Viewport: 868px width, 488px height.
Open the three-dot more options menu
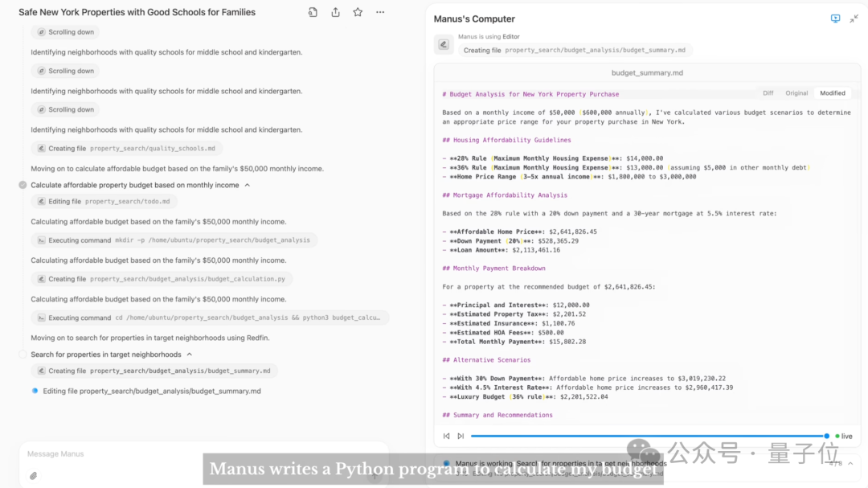(x=379, y=12)
